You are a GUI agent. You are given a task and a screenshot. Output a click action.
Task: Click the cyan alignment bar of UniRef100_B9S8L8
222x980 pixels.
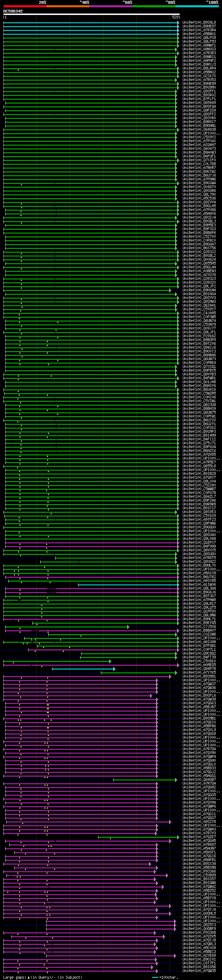pyautogui.click(x=91, y=23)
